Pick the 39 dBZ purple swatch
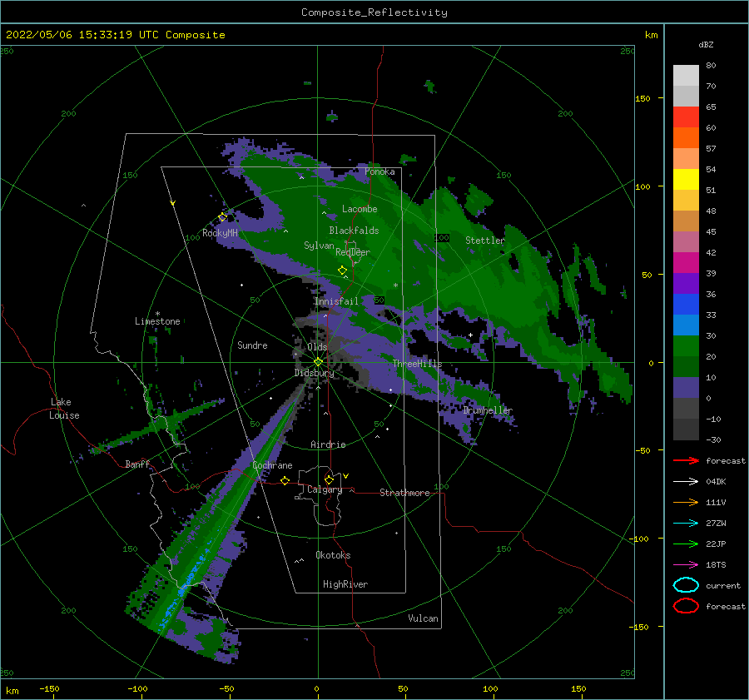This screenshot has width=749, height=700. [x=686, y=283]
